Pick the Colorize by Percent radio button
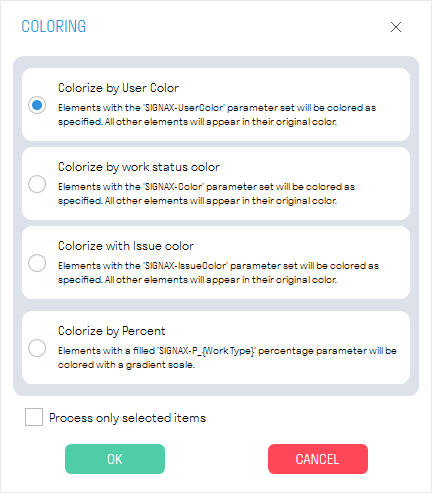432x493 pixels. pos(37,348)
